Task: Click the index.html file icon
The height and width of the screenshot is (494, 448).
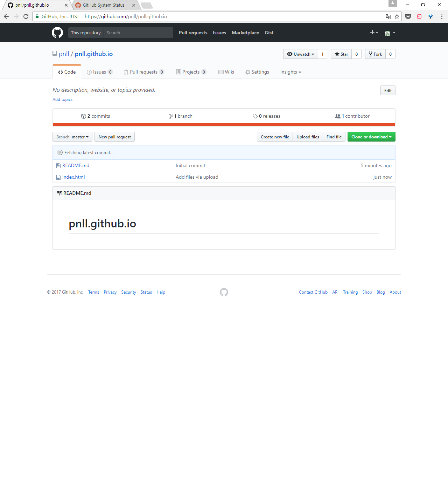Action: point(58,177)
